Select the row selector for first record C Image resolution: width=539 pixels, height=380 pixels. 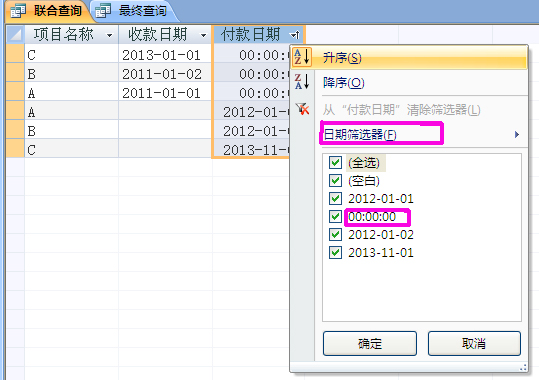(x=15, y=54)
